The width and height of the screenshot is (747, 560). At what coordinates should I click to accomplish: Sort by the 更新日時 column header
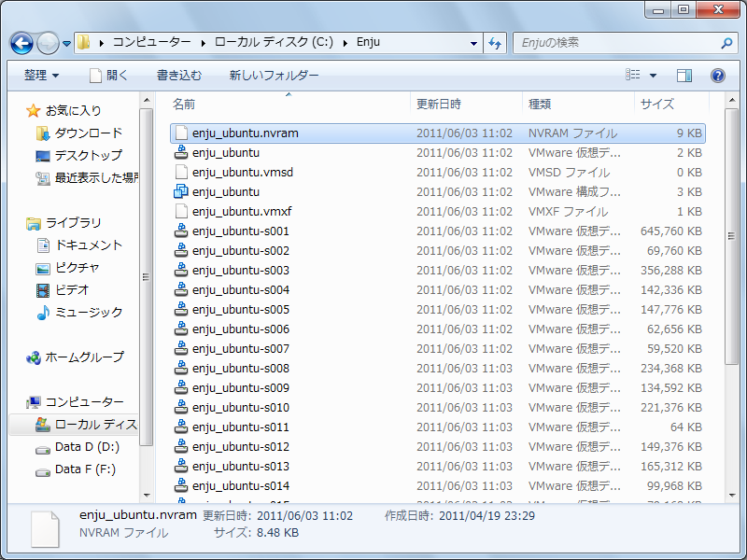point(466,104)
